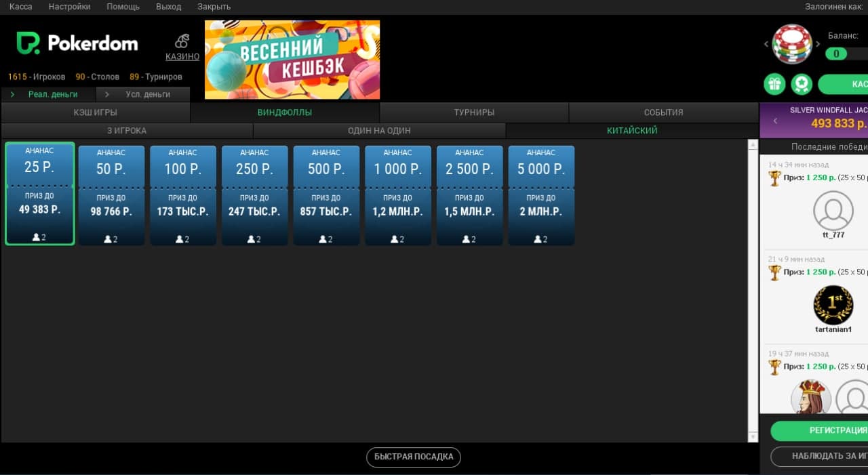Click the 89 Турниров counter
Screen dimensions: 868x475
point(156,77)
